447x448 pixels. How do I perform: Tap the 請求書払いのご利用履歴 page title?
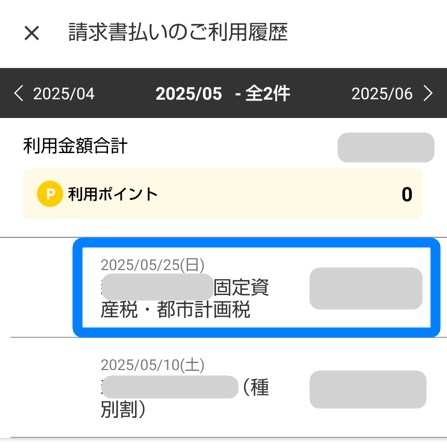click(178, 32)
